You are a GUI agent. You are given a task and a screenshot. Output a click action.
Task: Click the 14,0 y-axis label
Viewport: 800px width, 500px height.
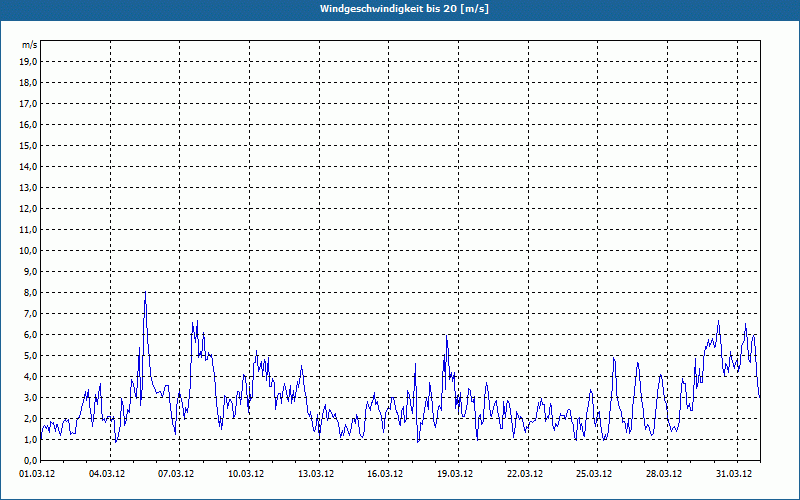point(28,166)
